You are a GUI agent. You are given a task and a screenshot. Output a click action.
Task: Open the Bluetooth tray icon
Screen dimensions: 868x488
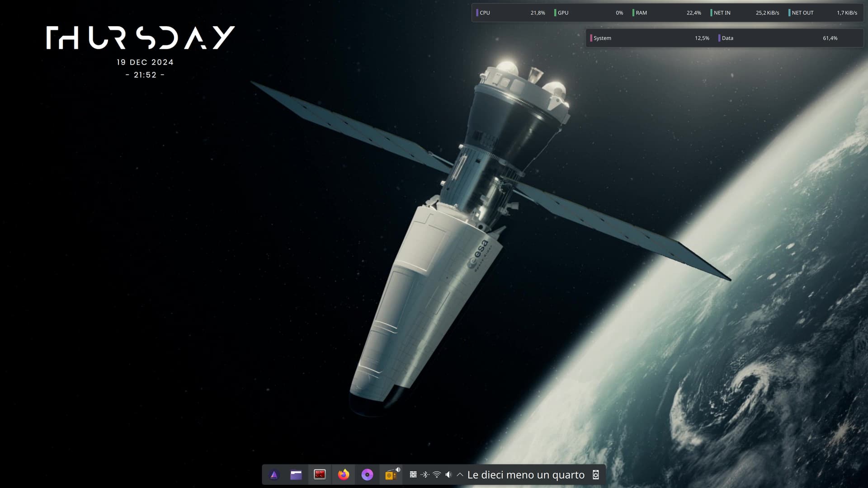click(425, 474)
